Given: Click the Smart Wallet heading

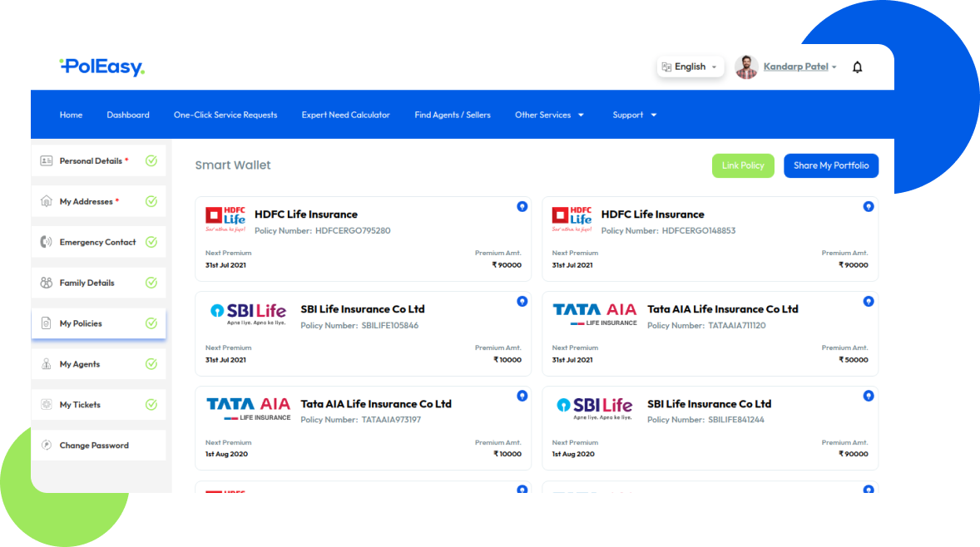Looking at the screenshot, I should (232, 165).
